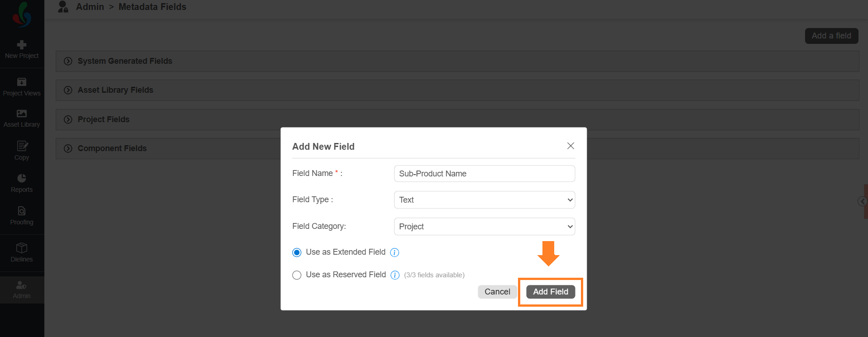This screenshot has height=337, width=868.
Task: Open the Field Type dropdown
Action: coord(484,200)
